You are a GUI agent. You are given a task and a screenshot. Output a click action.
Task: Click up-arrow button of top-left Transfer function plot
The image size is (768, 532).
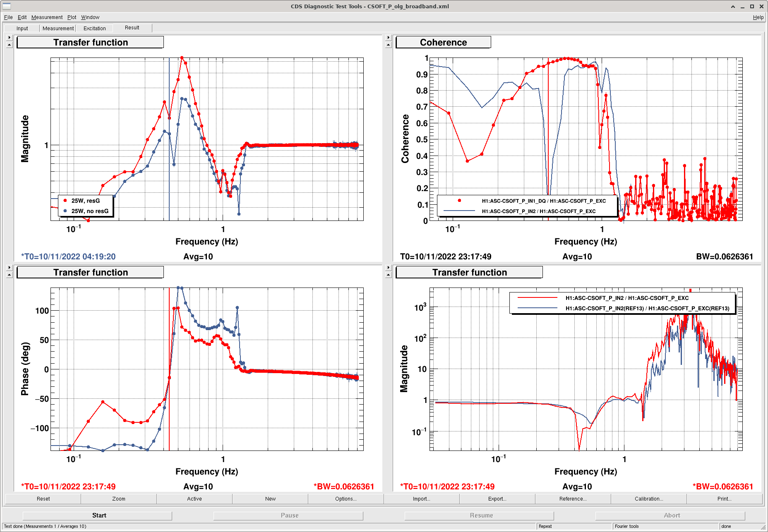[9, 45]
